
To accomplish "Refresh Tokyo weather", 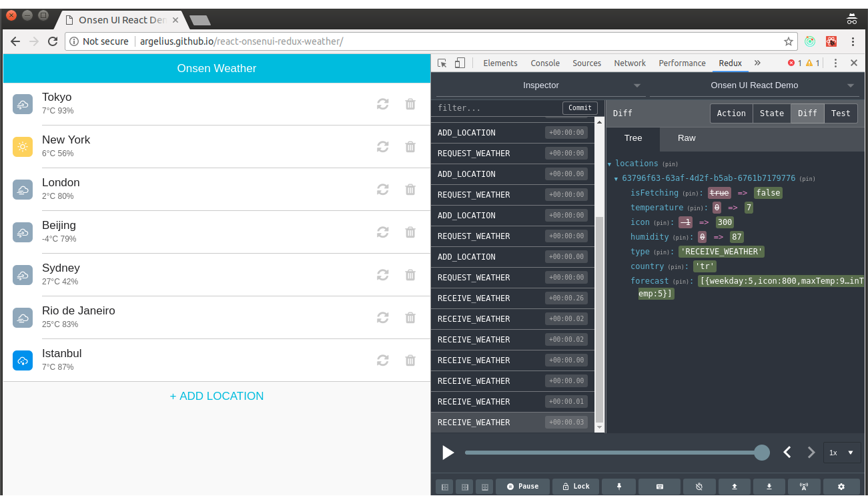I will tap(383, 104).
